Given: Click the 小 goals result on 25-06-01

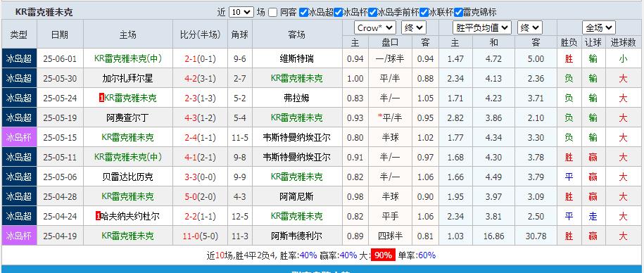Looking at the screenshot, I should pos(623,58).
